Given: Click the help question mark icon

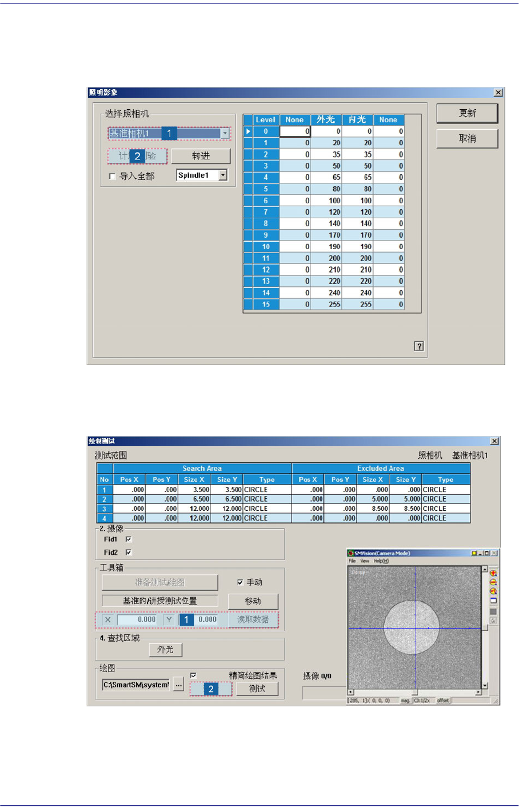Looking at the screenshot, I should click(x=419, y=346).
